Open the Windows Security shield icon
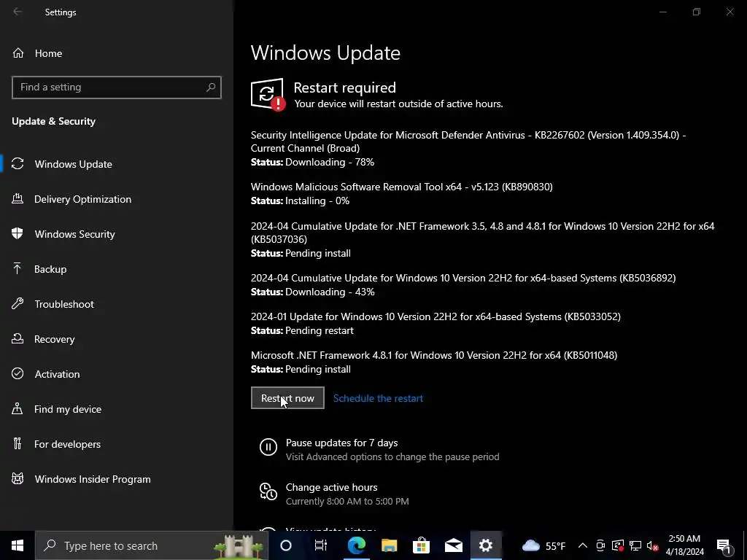 pos(18,234)
